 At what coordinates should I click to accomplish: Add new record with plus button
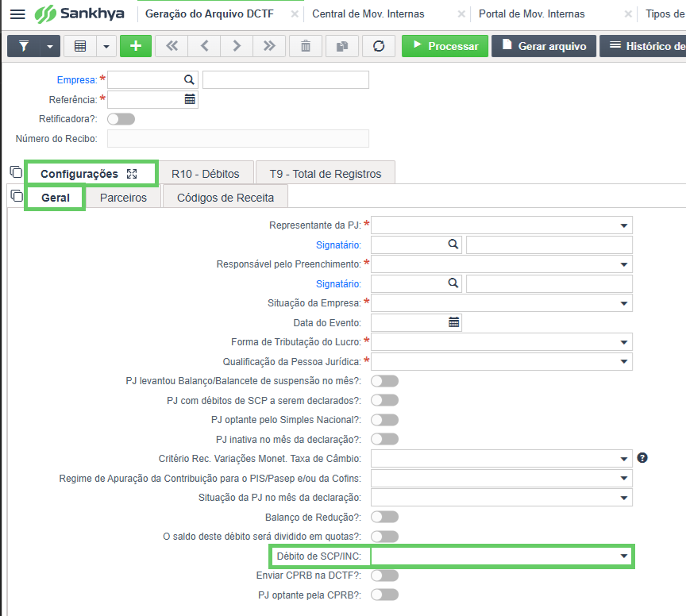(x=136, y=46)
